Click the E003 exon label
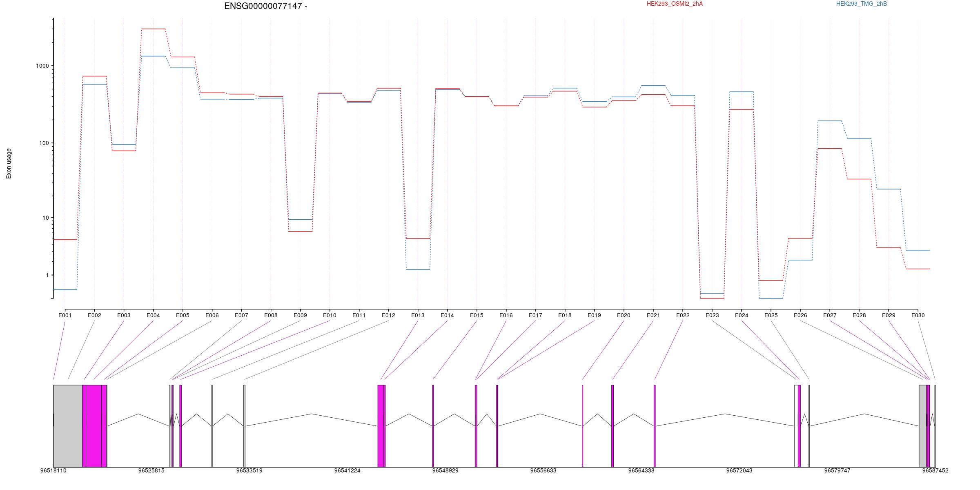This screenshot has height=490, width=980. pyautogui.click(x=124, y=315)
